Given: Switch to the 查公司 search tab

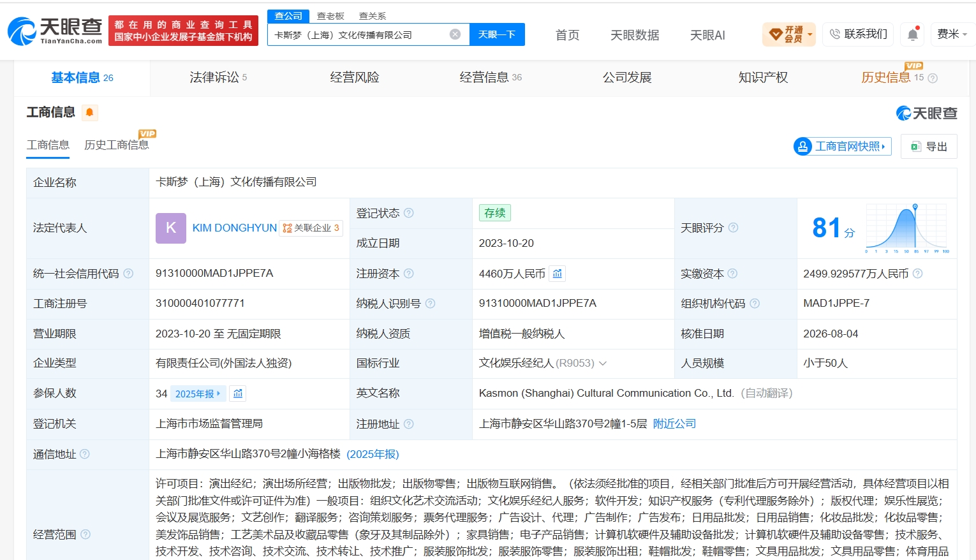Looking at the screenshot, I should (x=288, y=16).
